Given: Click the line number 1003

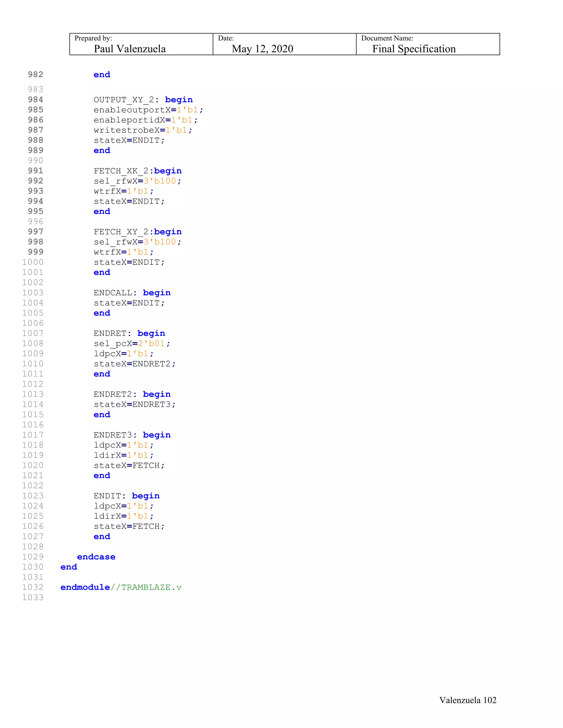Looking at the screenshot, I should (33, 293).
